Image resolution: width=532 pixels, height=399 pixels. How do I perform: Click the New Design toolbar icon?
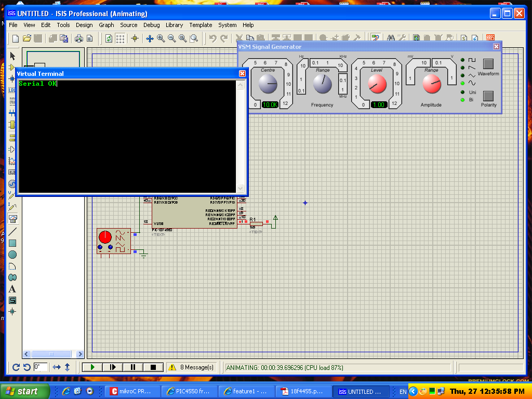(x=15, y=38)
